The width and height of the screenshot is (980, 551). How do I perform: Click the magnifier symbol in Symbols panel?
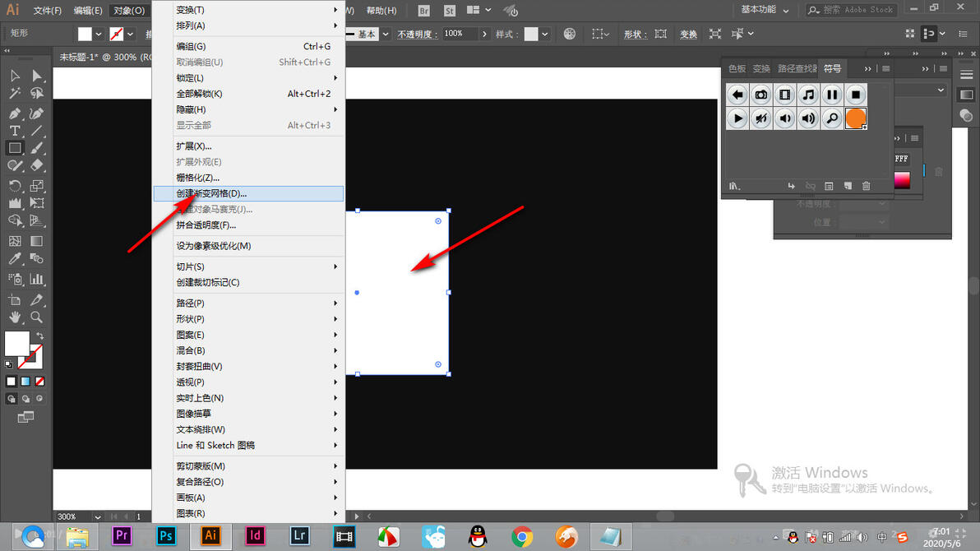click(832, 118)
